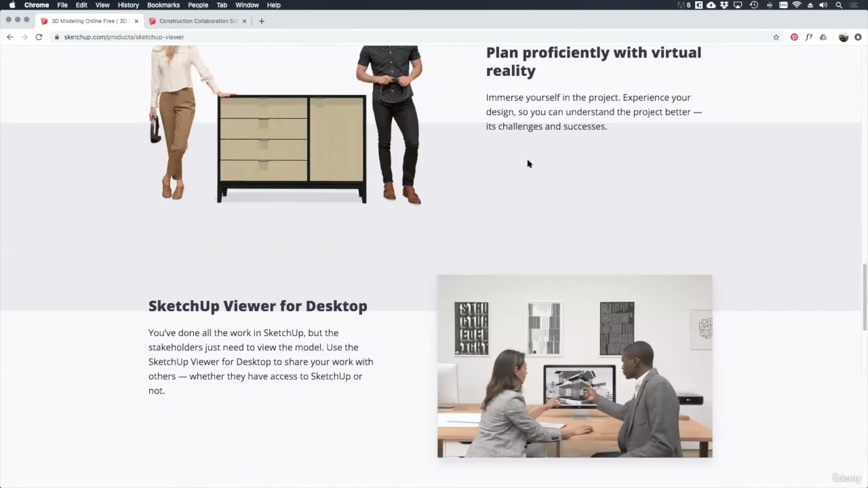Click the "Plan proficiently with virtual reality" heading
This screenshot has width=868, height=488.
[x=594, y=61]
